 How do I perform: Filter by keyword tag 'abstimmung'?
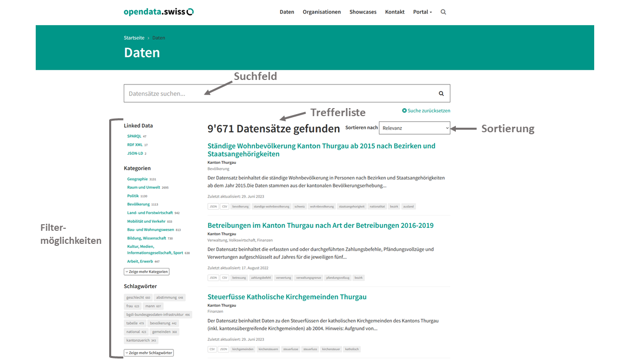(170, 298)
